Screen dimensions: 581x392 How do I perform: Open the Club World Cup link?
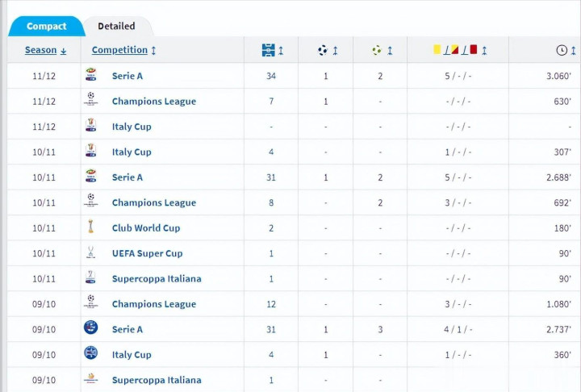146,228
